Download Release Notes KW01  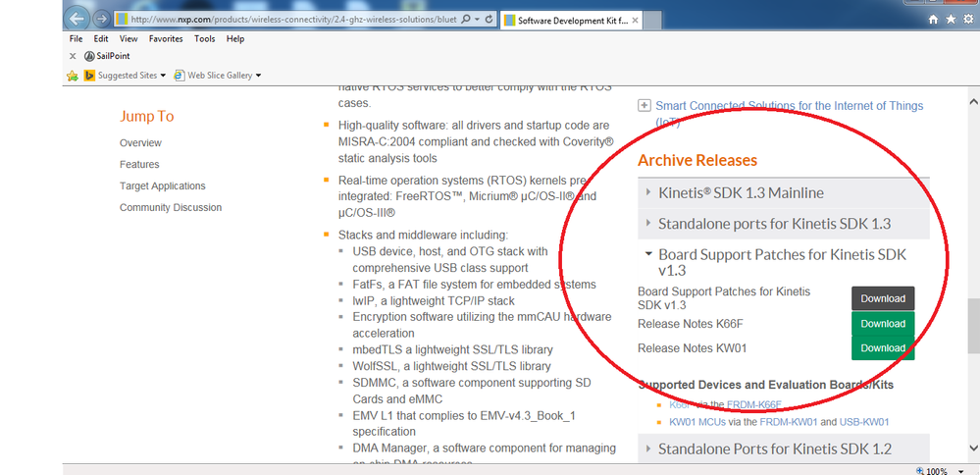pos(883,348)
